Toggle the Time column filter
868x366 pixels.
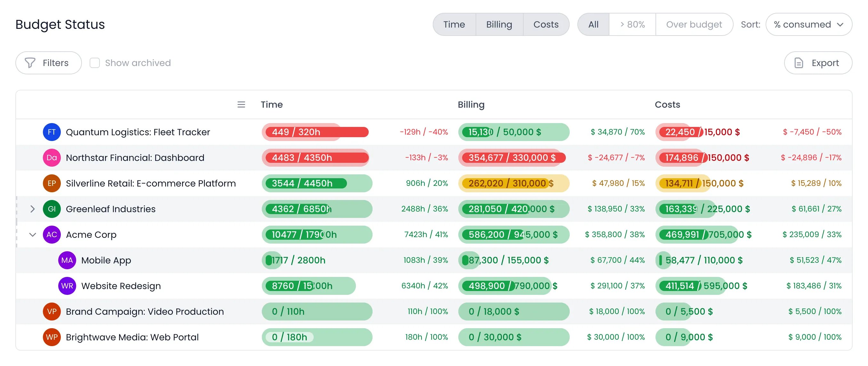pyautogui.click(x=454, y=24)
